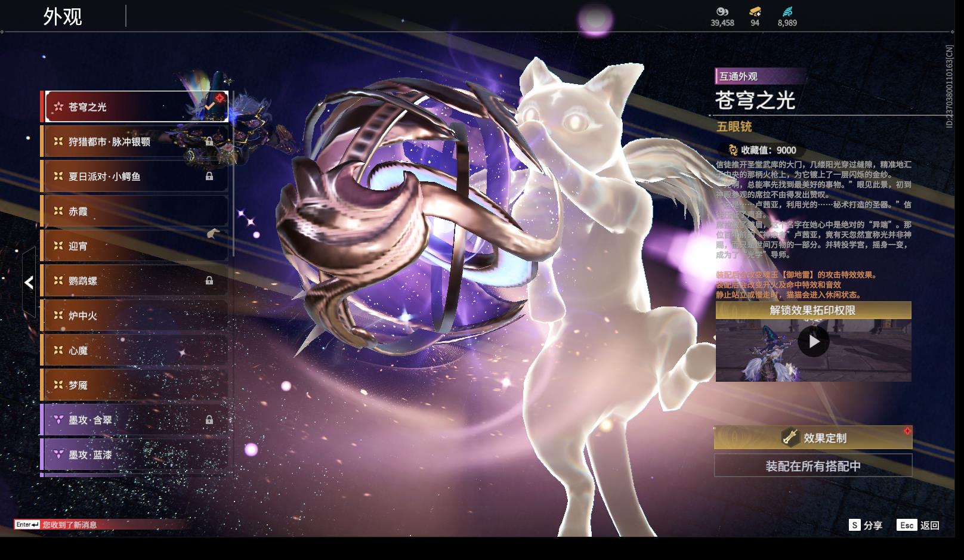Viewport: 964px width, 560px height.
Task: Open 效果定制 effect customization
Action: 813,438
